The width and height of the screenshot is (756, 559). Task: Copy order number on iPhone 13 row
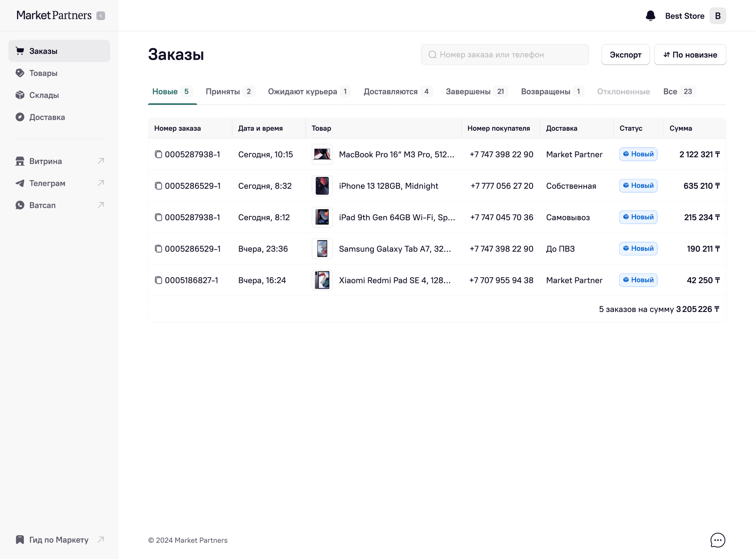(158, 186)
